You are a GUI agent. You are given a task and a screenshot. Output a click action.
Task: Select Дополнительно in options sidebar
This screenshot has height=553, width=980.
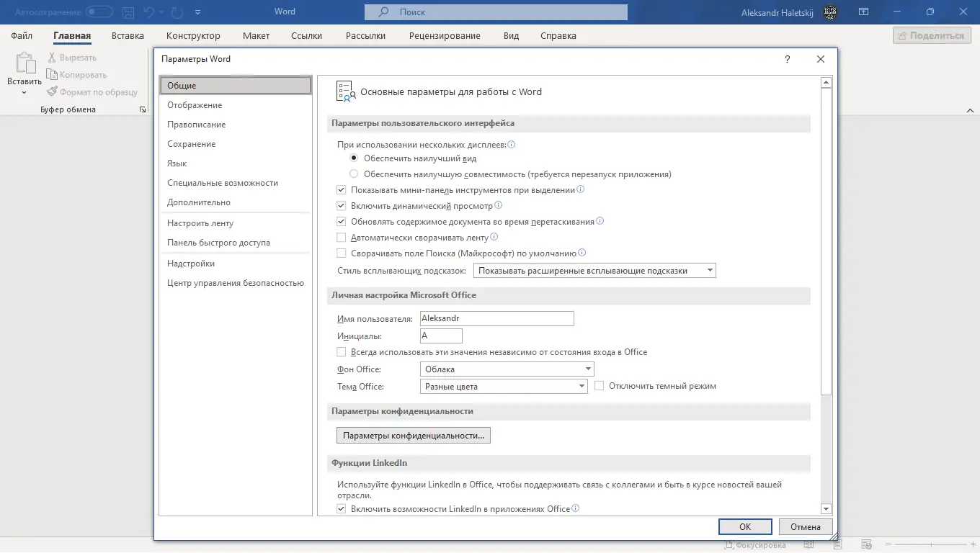tap(235, 202)
